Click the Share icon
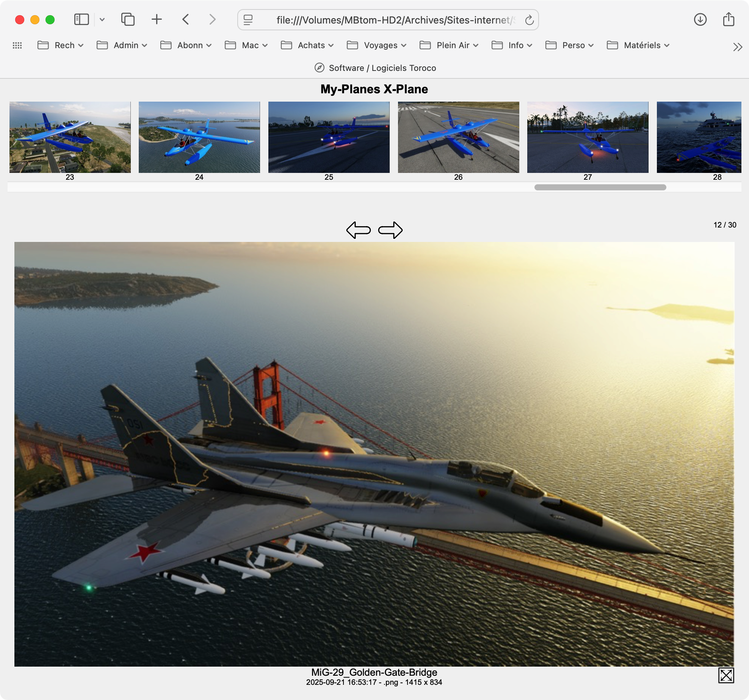749x700 pixels. (729, 20)
